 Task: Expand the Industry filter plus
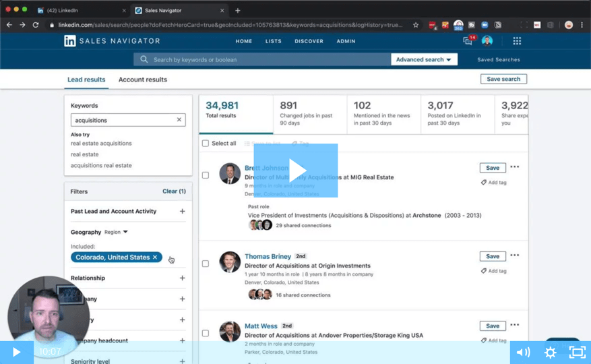[182, 320]
